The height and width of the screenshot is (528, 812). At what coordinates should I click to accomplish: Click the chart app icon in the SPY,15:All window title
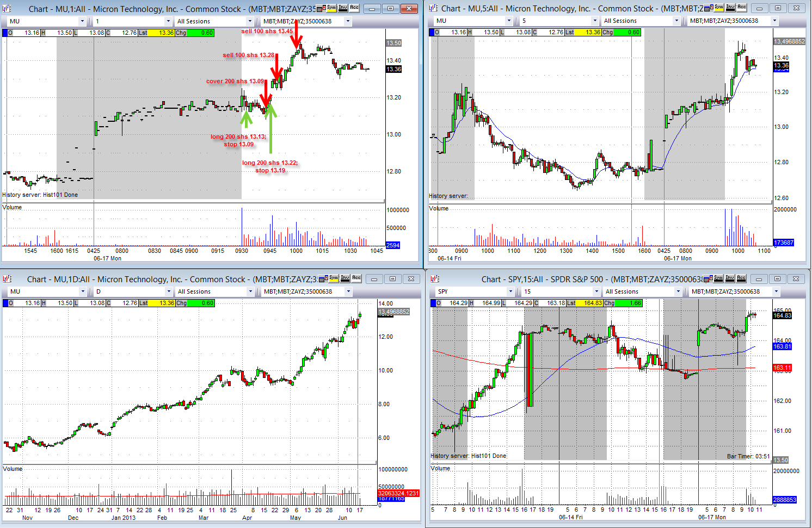[435, 279]
